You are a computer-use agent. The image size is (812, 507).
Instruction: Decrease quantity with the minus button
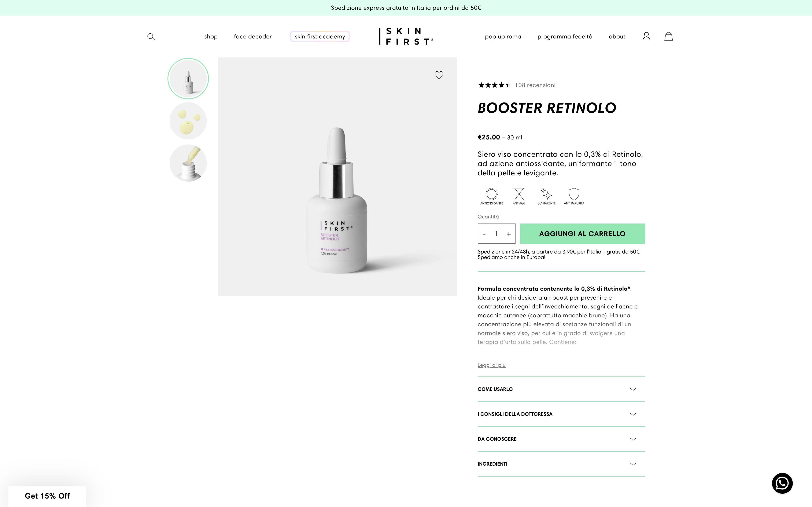tap(484, 234)
